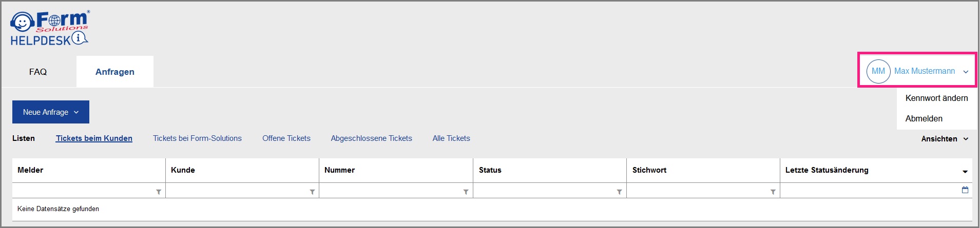Click filter icon in Status column
The height and width of the screenshot is (228, 980).
point(619,192)
